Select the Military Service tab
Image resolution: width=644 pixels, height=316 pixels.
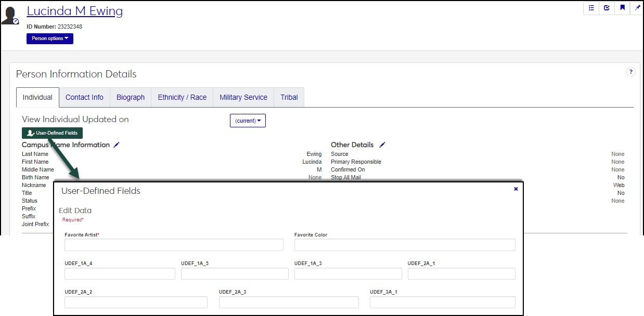[x=243, y=97]
